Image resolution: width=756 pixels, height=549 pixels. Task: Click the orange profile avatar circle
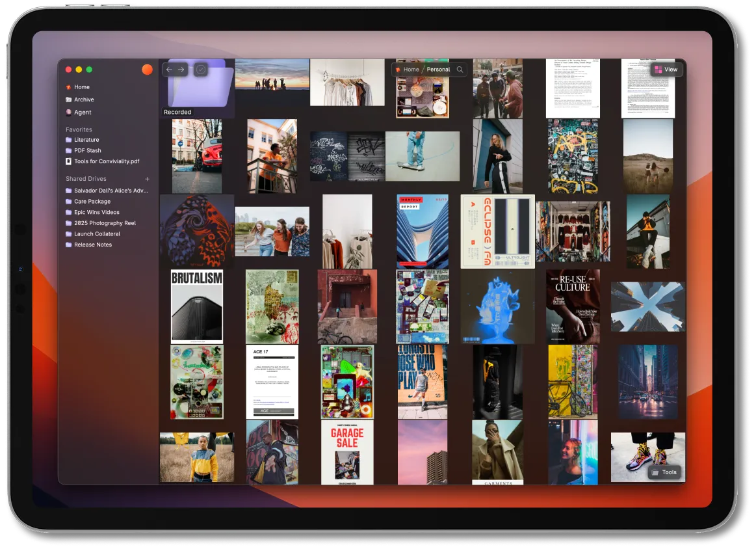coord(148,70)
